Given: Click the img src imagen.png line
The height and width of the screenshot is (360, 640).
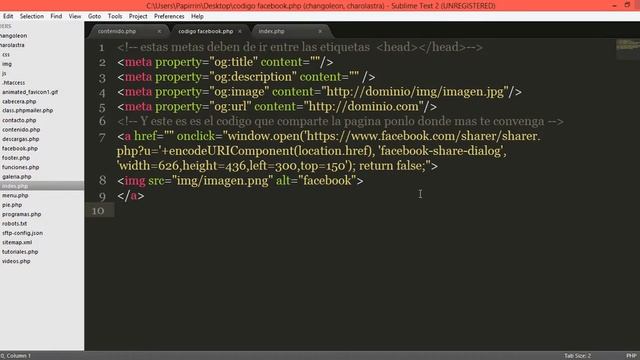Looking at the screenshot, I should pyautogui.click(x=240, y=180).
